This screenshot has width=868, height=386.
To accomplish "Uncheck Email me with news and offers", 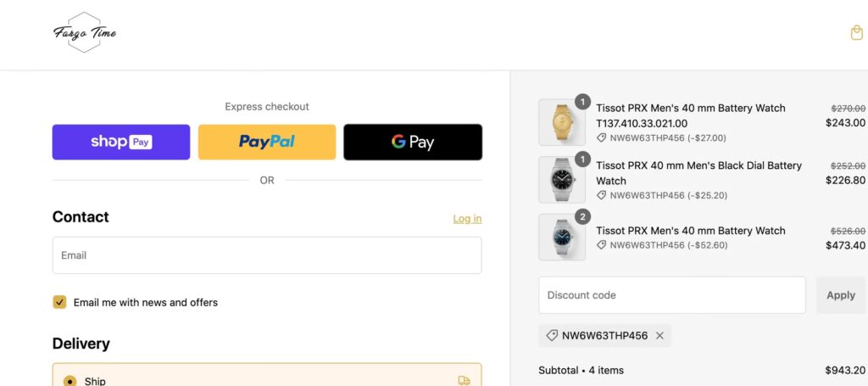I will [59, 302].
